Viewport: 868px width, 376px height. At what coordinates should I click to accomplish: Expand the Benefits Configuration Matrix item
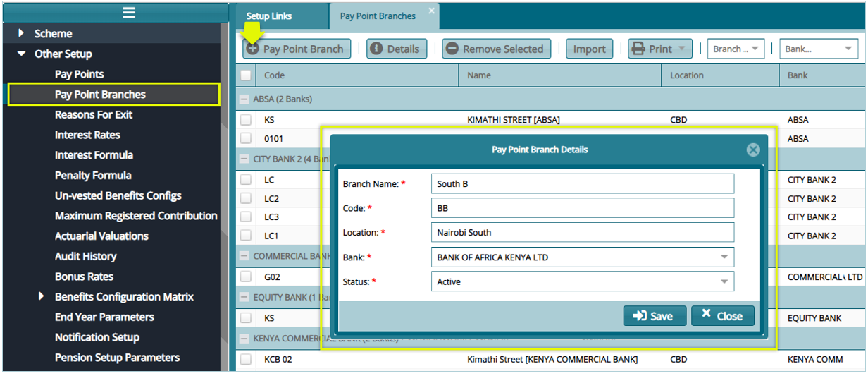click(x=41, y=296)
